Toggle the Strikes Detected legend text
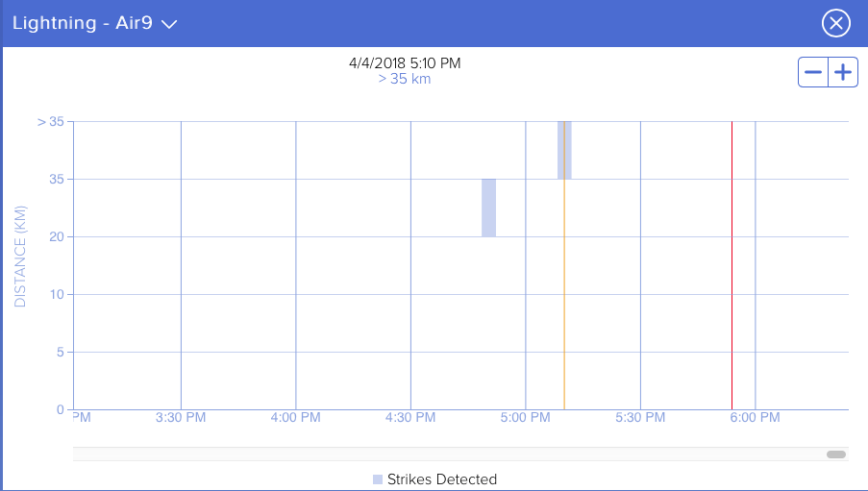 click(441, 479)
